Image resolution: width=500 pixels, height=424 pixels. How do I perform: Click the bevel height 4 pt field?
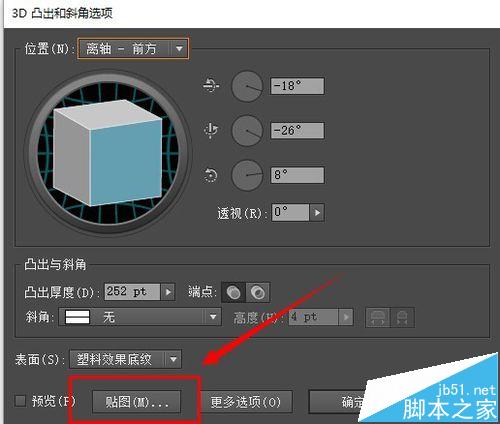(313, 317)
